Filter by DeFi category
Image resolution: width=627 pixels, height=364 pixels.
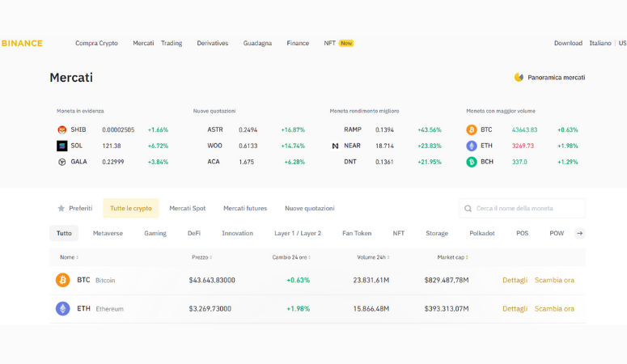click(x=194, y=233)
